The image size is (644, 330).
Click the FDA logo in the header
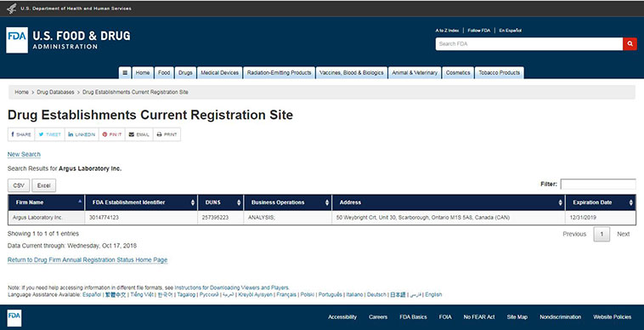point(17,40)
